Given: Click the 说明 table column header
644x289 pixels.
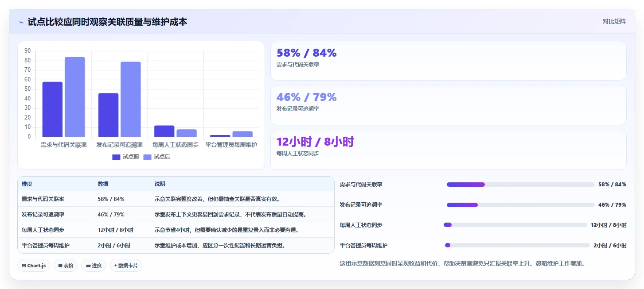Looking at the screenshot, I should (160, 184).
